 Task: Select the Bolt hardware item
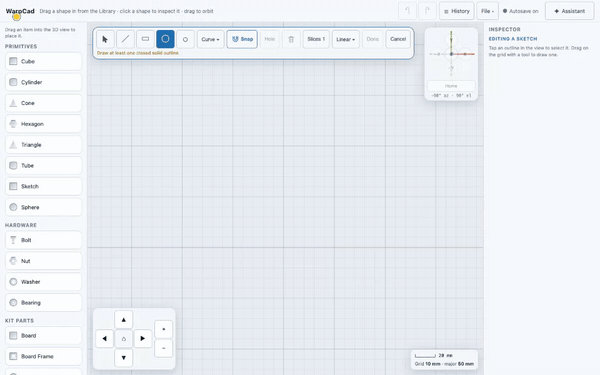coord(44,240)
